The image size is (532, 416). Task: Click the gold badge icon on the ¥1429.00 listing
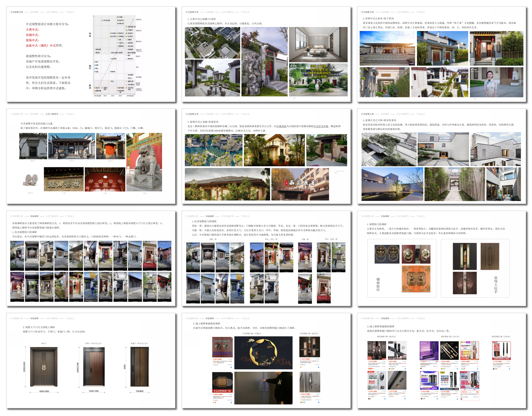(301, 368)
